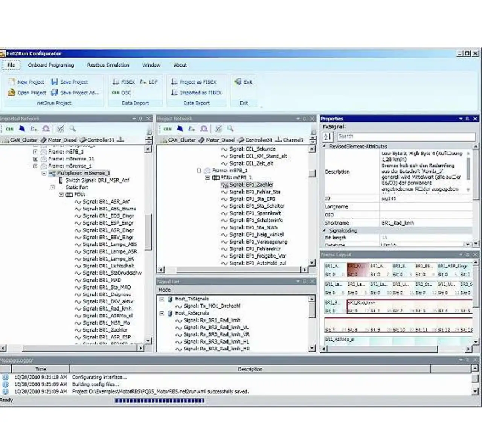Expand Frame: mEPB_1 in Imported Network
This screenshot has height=448, width=482.
[35, 152]
